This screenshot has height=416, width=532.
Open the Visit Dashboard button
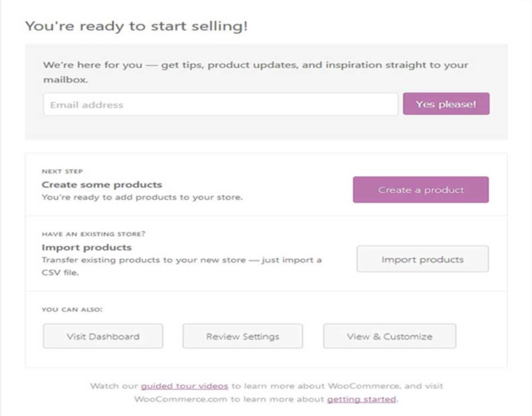coord(103,337)
